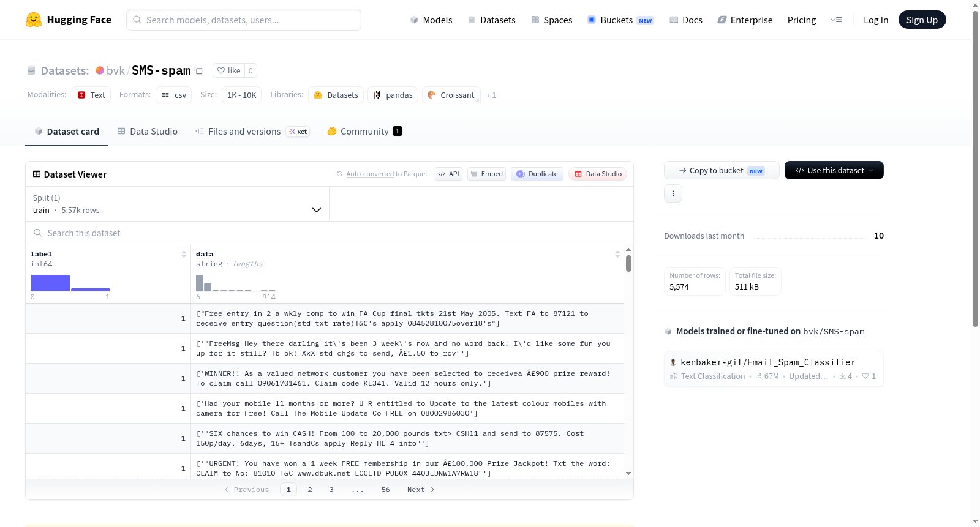Open the Text modality tag
The width and height of the screenshot is (980, 527).
[x=91, y=95]
